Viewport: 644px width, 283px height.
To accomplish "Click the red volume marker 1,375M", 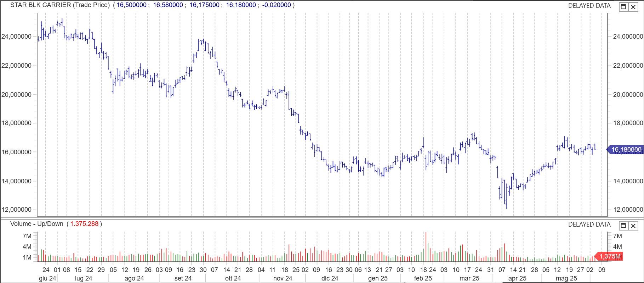I will coord(609,256).
